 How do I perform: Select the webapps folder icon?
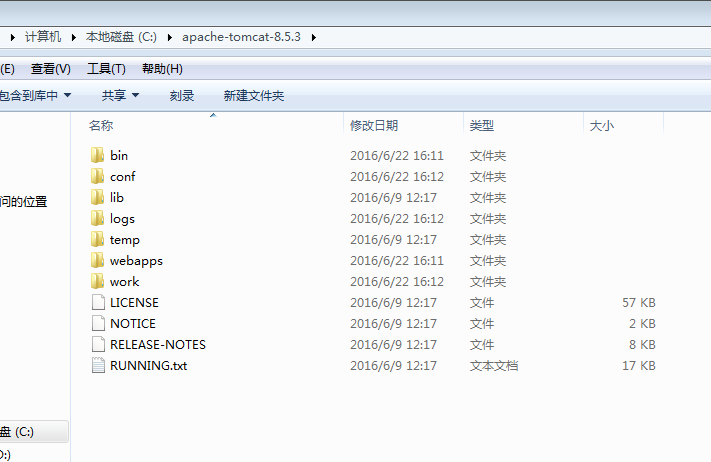(97, 260)
